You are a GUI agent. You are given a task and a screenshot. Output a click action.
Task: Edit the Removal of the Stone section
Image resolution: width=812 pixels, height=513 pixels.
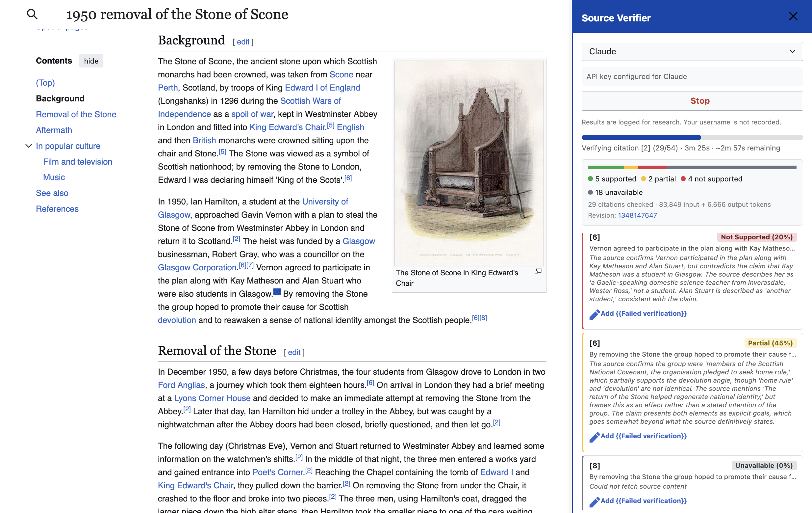coord(294,352)
